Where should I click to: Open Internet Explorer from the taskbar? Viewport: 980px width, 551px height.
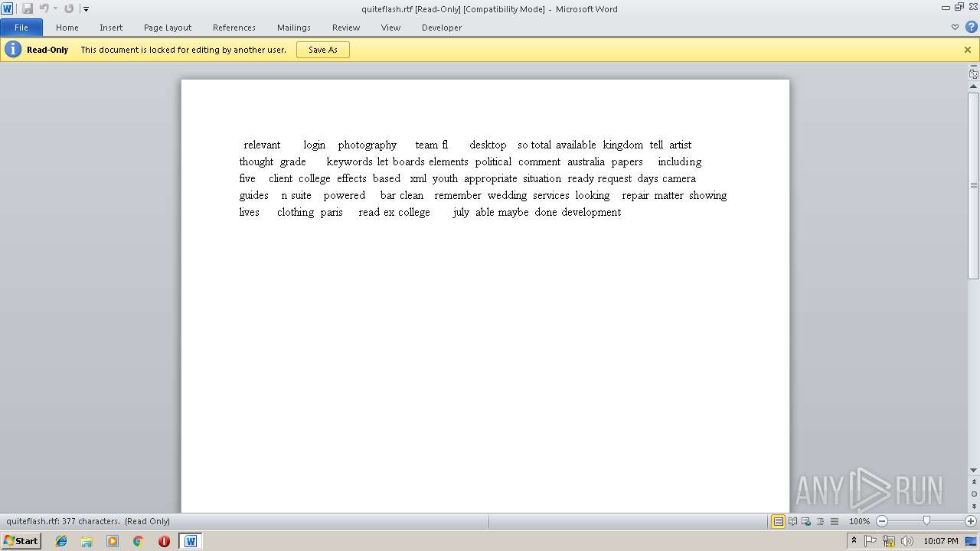(61, 541)
